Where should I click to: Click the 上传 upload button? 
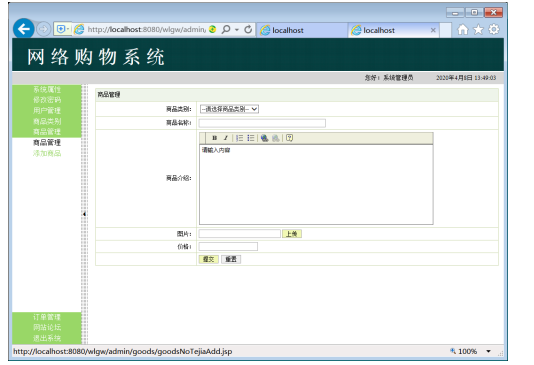(x=292, y=234)
